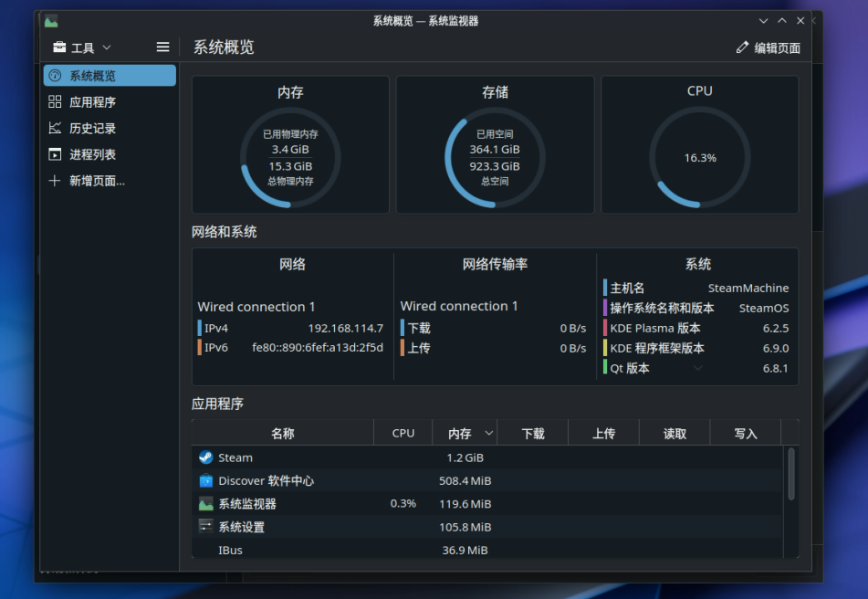Click the 系统监视器 app icon in the list
The width and height of the screenshot is (868, 599).
[x=206, y=504]
